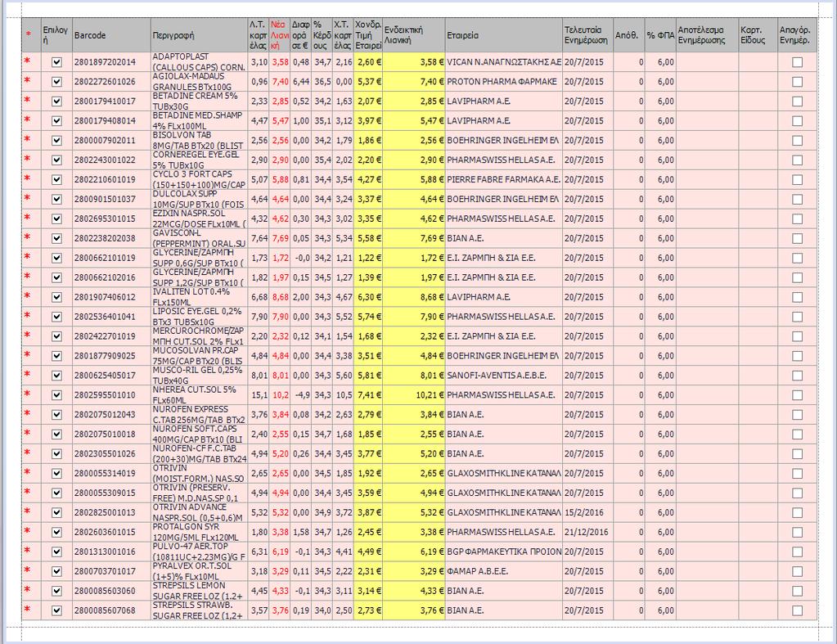The width and height of the screenshot is (837, 644).
Task: Enable update exclusion for EZIXIN NASPR.SOL
Action: [x=798, y=219]
